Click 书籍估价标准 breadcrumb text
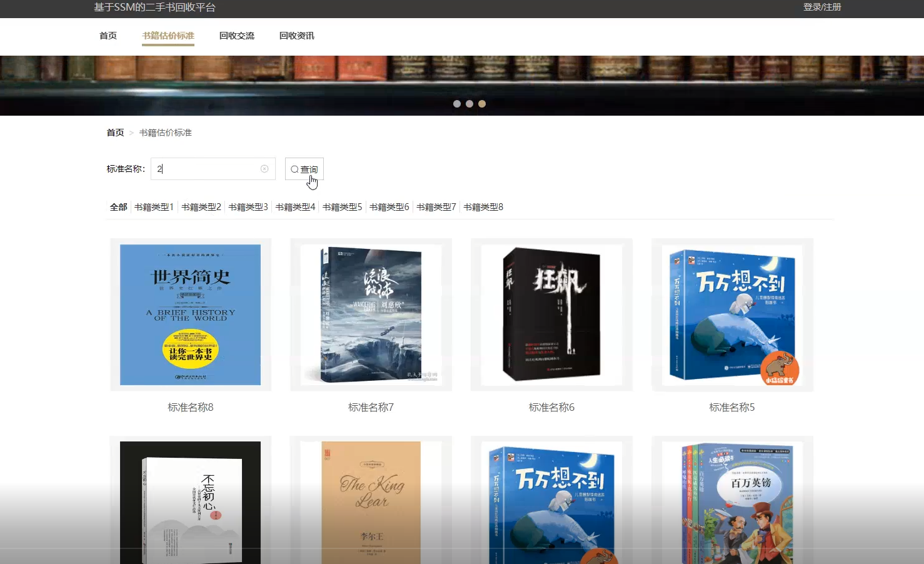924x564 pixels. [x=166, y=133]
